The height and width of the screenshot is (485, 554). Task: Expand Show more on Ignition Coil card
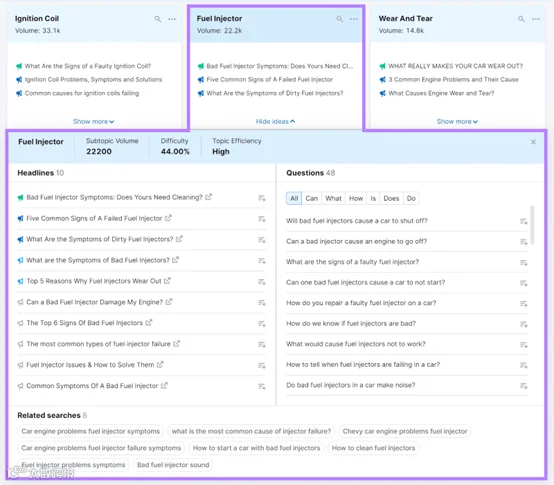(94, 122)
